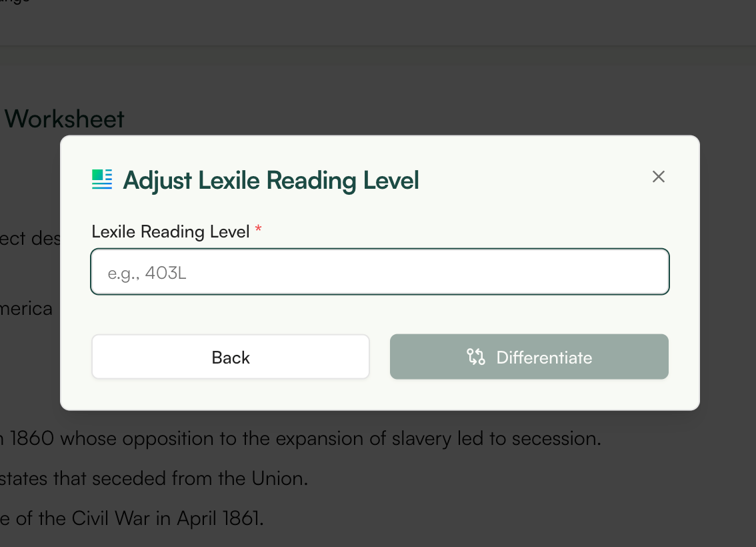Activate the Differentiate button
756x547 pixels.
[x=529, y=357]
